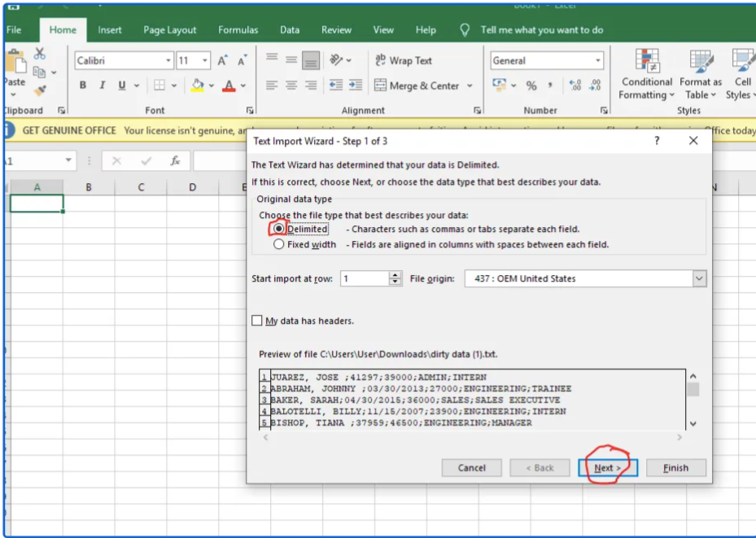756x538 pixels.
Task: Open the Data ribbon tab
Action: [x=290, y=29]
